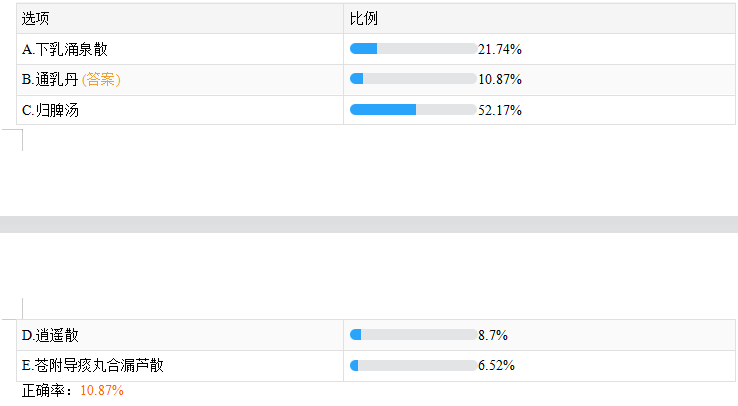Click the 6.52% percentage value
This screenshot has width=738, height=406.
point(497,366)
